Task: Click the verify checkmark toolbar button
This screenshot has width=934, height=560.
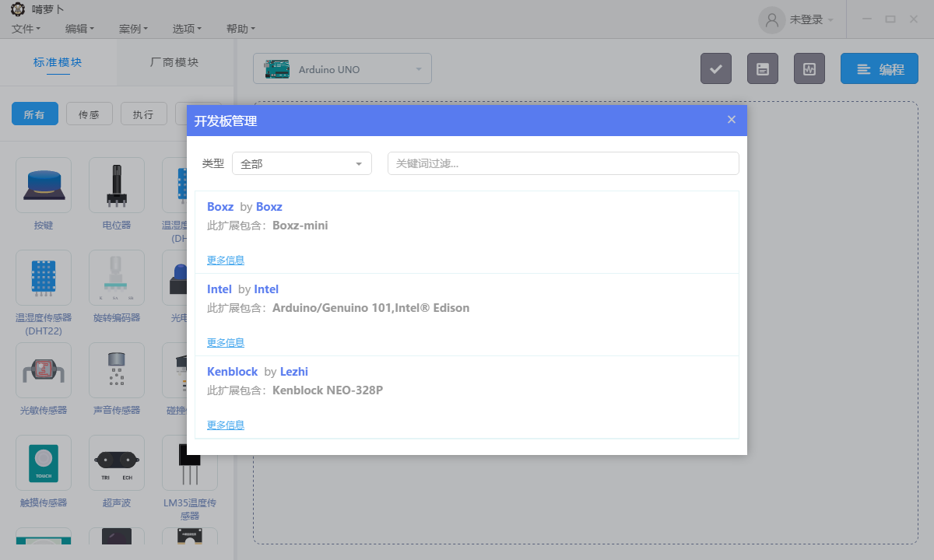Action: (716, 68)
